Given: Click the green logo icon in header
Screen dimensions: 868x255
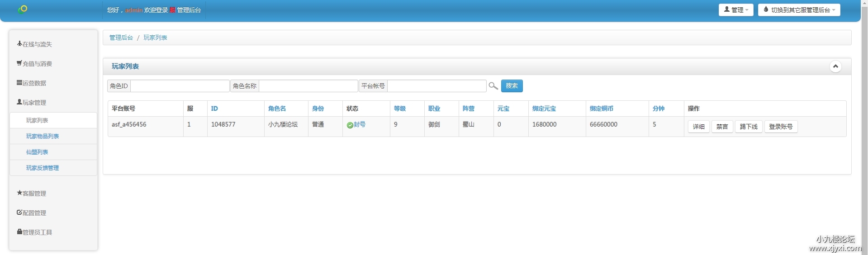Looking at the screenshot, I should pyautogui.click(x=23, y=9).
